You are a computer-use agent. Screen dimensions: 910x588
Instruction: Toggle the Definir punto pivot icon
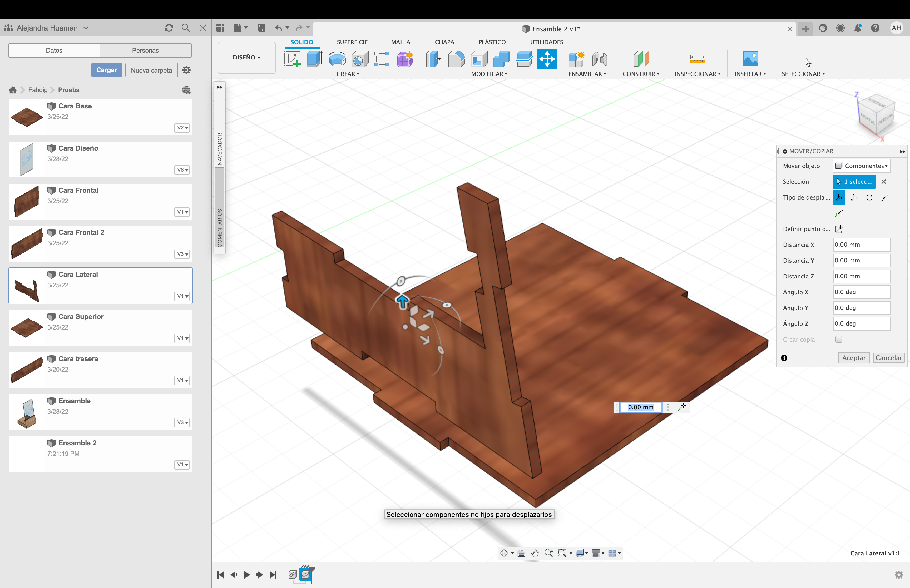coord(839,229)
